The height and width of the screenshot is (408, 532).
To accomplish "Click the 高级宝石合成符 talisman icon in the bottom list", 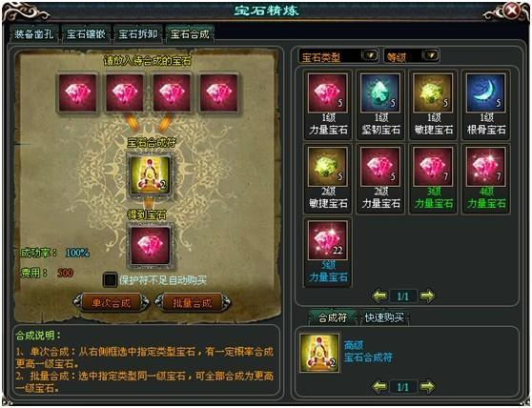I will [x=319, y=353].
